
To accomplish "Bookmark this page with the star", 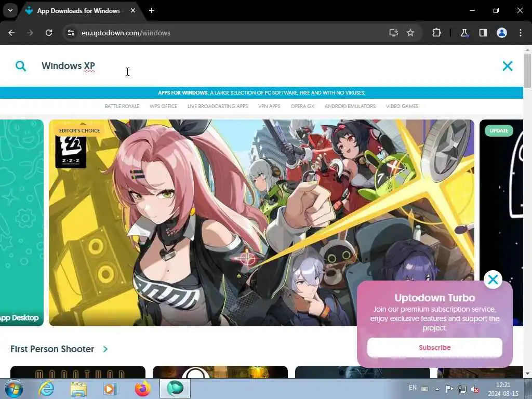I will coord(410,33).
